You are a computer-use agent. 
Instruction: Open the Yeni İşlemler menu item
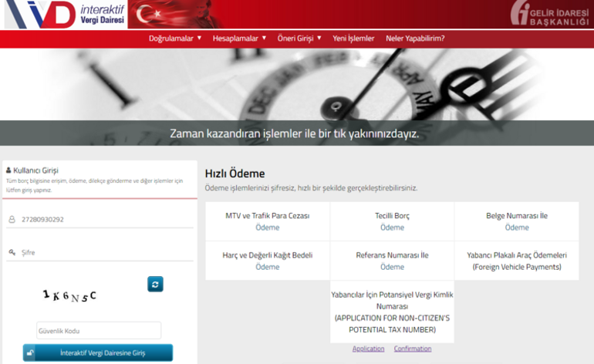point(353,38)
